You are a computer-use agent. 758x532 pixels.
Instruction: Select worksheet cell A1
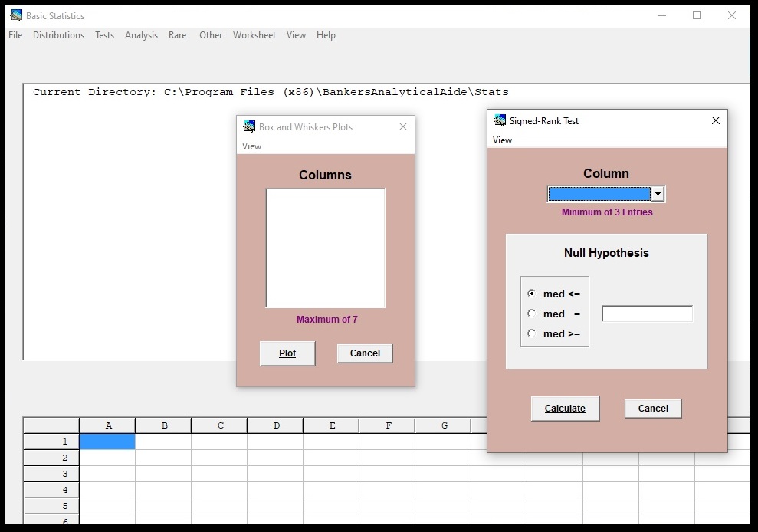point(107,442)
